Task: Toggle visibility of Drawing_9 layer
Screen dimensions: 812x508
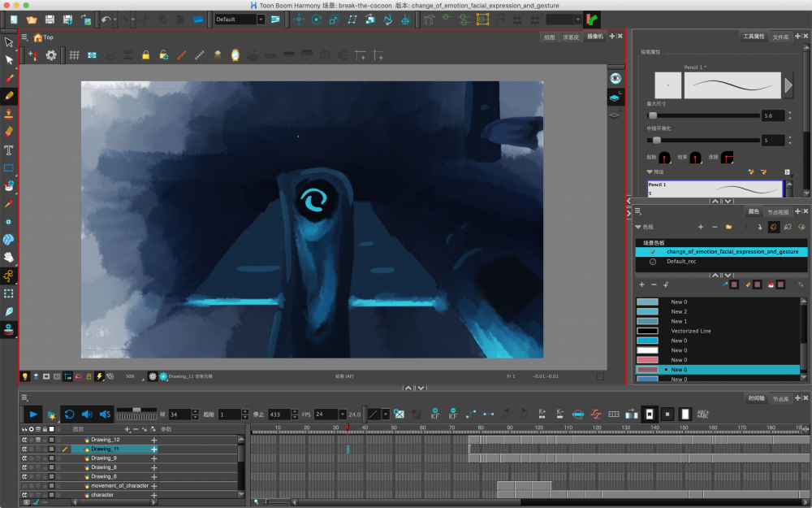Action: coord(24,458)
